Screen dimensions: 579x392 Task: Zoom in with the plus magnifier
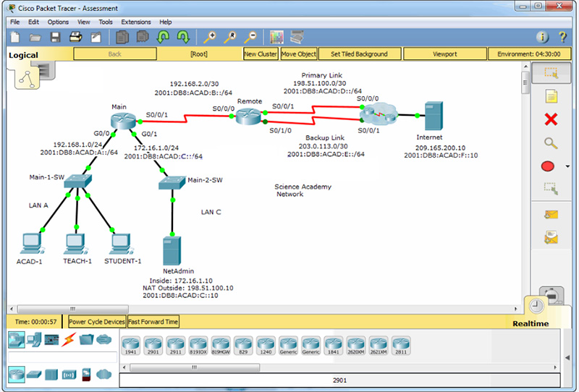(x=210, y=37)
